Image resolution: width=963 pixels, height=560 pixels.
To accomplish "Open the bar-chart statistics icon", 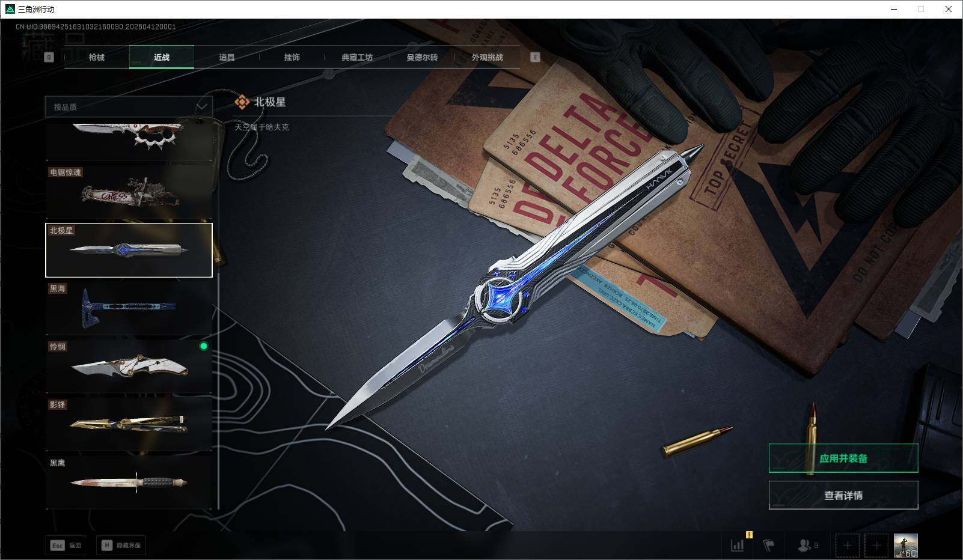I will tap(737, 545).
